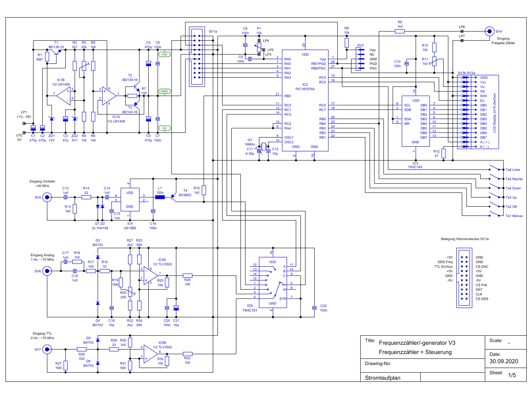532x399 pixels.
Task: Click the 'Frequenzzähler/-generator V3' title text
Action: [x=417, y=343]
